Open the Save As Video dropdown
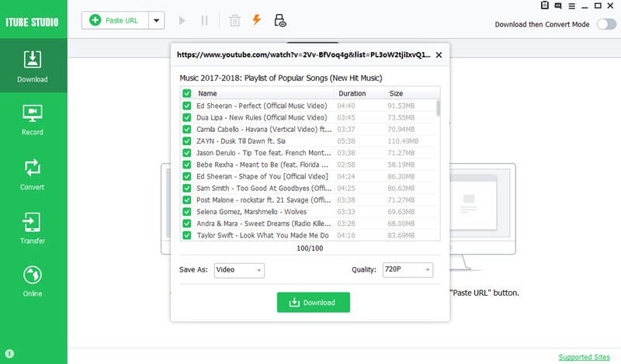621x364 pixels. (x=239, y=270)
